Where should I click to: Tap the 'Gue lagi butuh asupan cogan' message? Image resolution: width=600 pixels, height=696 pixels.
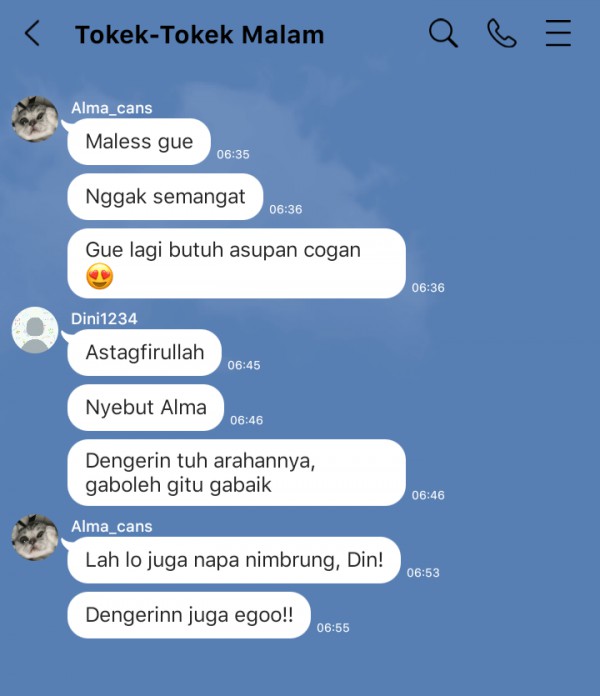(237, 263)
